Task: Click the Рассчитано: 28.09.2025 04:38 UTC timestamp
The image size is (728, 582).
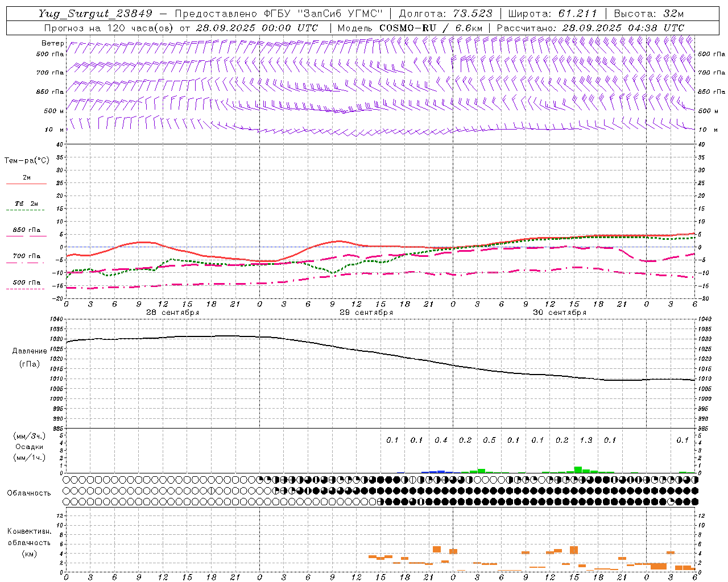Action: pyautogui.click(x=591, y=28)
